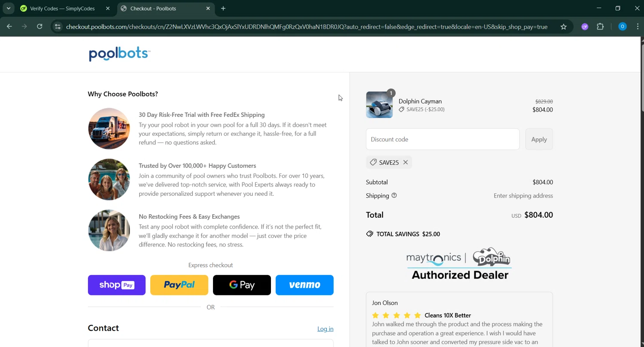Viewport: 644px width, 347px height.
Task: Click the happy customers family image
Action: click(x=109, y=180)
